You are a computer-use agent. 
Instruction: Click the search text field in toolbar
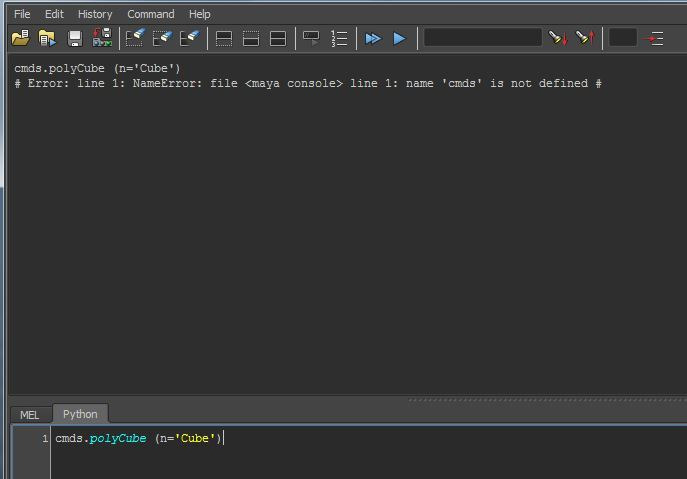(x=483, y=38)
